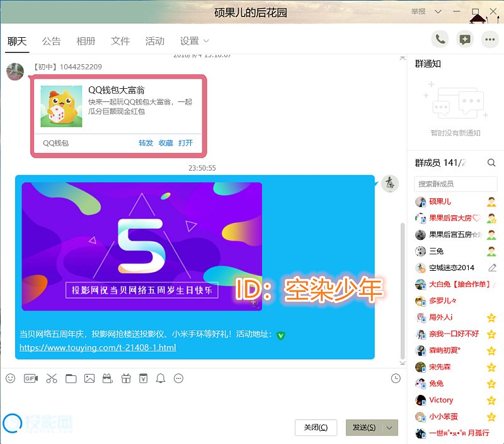Click the owner badge next to 硕果儿
Image resolution: width=504 pixels, height=444 pixels.
pos(491,202)
